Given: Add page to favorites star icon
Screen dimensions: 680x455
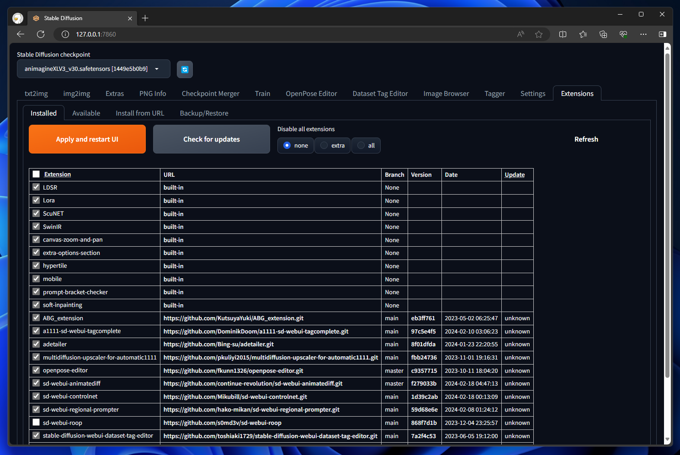Looking at the screenshot, I should (x=539, y=34).
